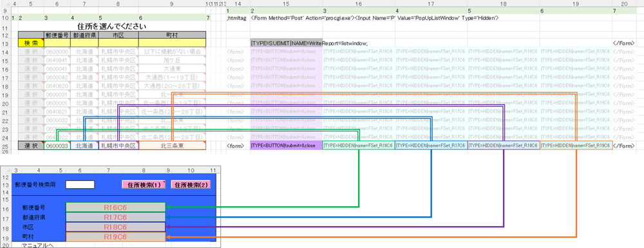This screenshot has height=248, width=644.
Task: Click the yellow 検索 search button
Action: tap(31, 43)
